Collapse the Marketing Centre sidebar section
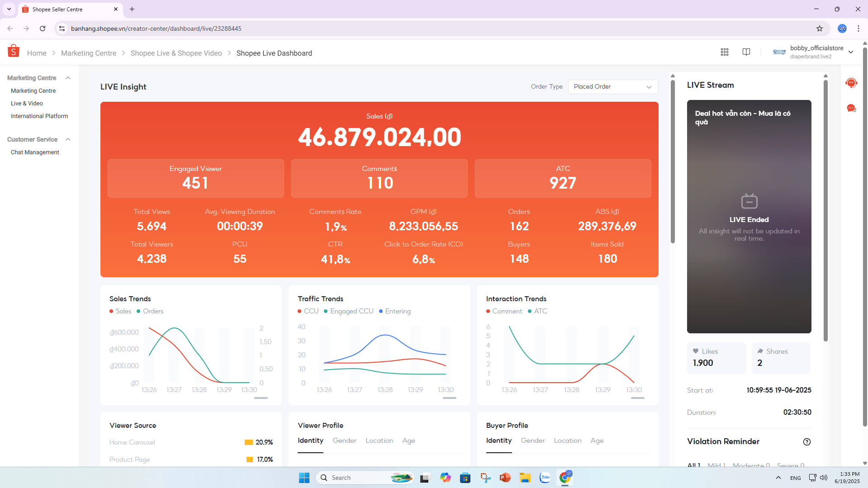The height and width of the screenshot is (488, 868). click(68, 78)
